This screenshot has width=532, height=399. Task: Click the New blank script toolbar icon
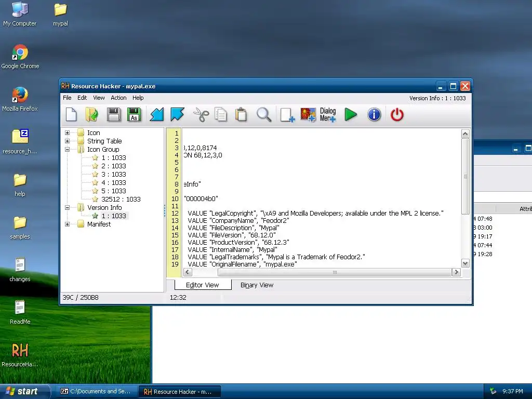pos(71,115)
